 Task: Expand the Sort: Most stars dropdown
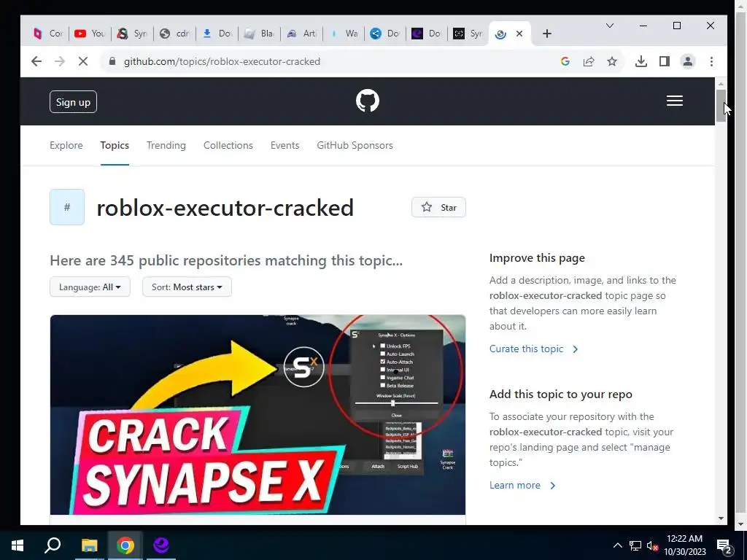coord(187,287)
